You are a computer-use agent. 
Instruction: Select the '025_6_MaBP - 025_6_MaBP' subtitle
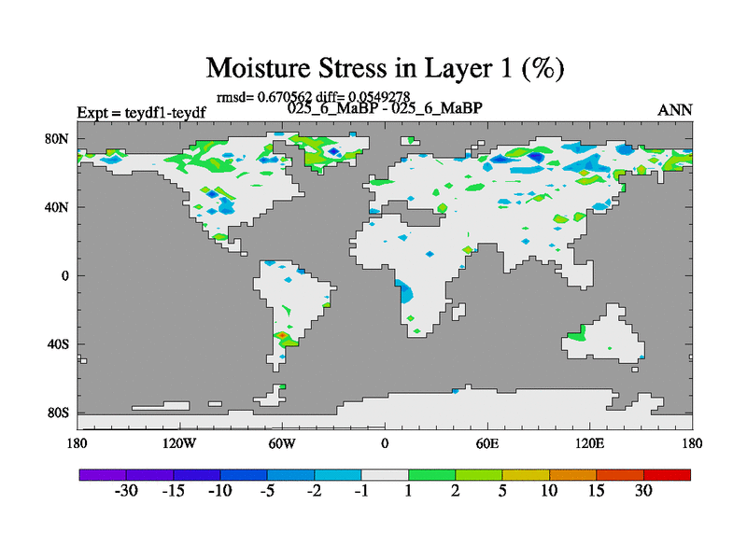click(385, 108)
